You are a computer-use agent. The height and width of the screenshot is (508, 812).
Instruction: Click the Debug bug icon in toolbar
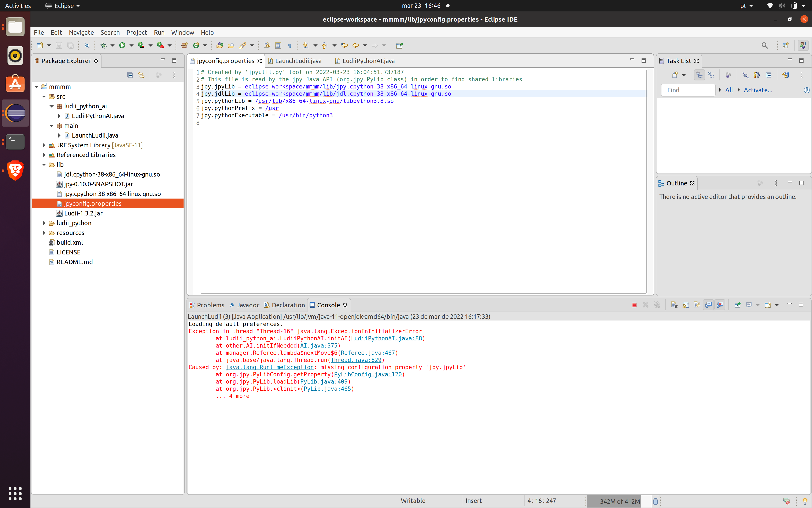pos(103,45)
